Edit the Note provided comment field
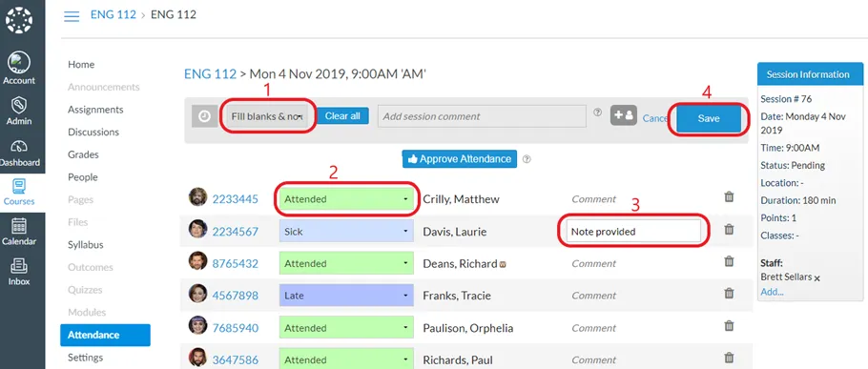Viewport: 868px width, 369px height. (x=633, y=232)
